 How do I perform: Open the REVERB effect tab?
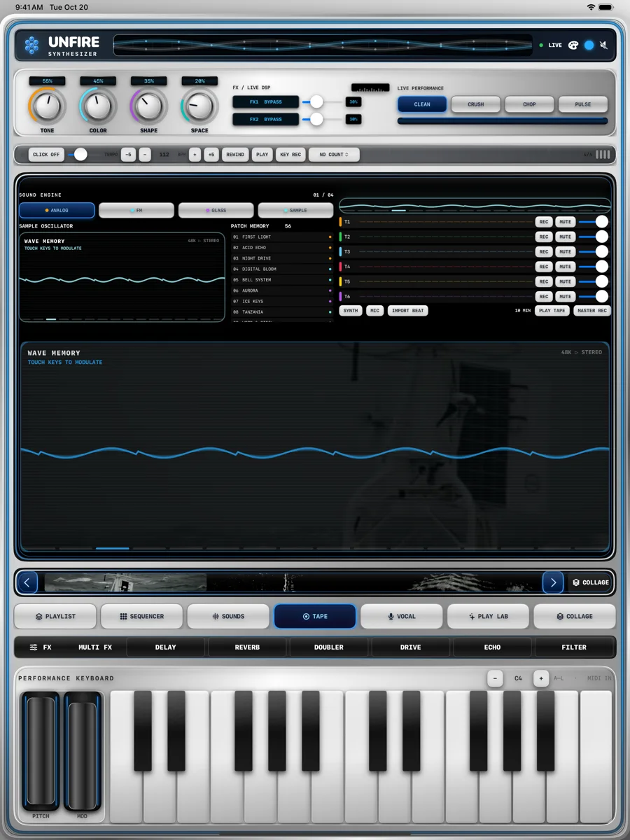(247, 647)
